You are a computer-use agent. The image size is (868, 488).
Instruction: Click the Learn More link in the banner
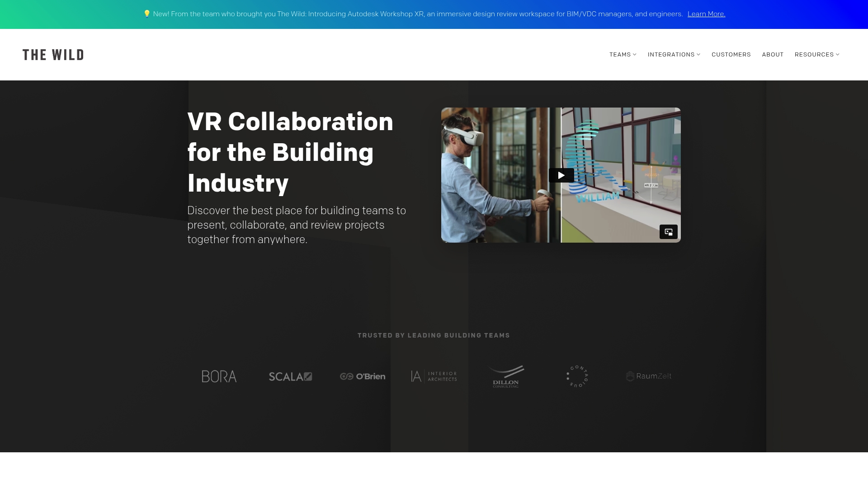(706, 14)
